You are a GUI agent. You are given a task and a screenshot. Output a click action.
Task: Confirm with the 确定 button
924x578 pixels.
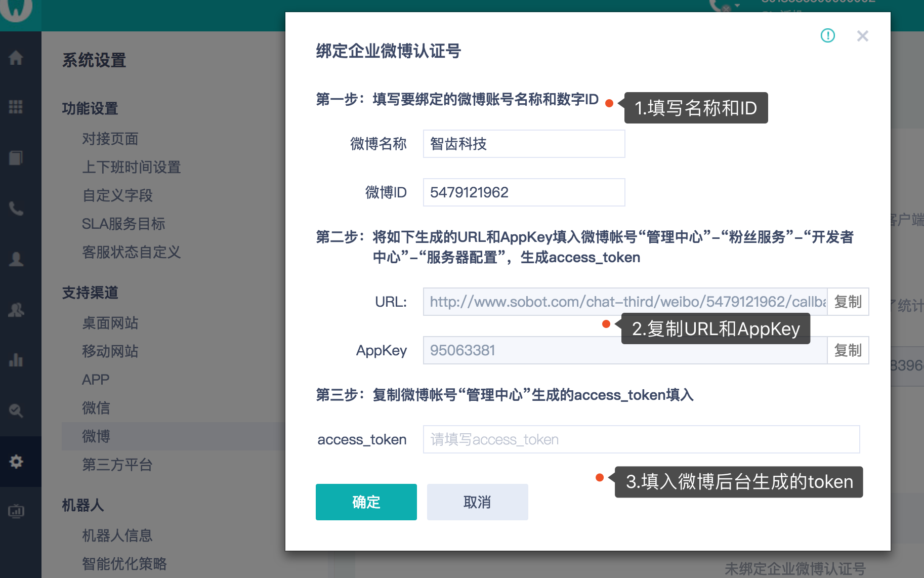click(366, 502)
